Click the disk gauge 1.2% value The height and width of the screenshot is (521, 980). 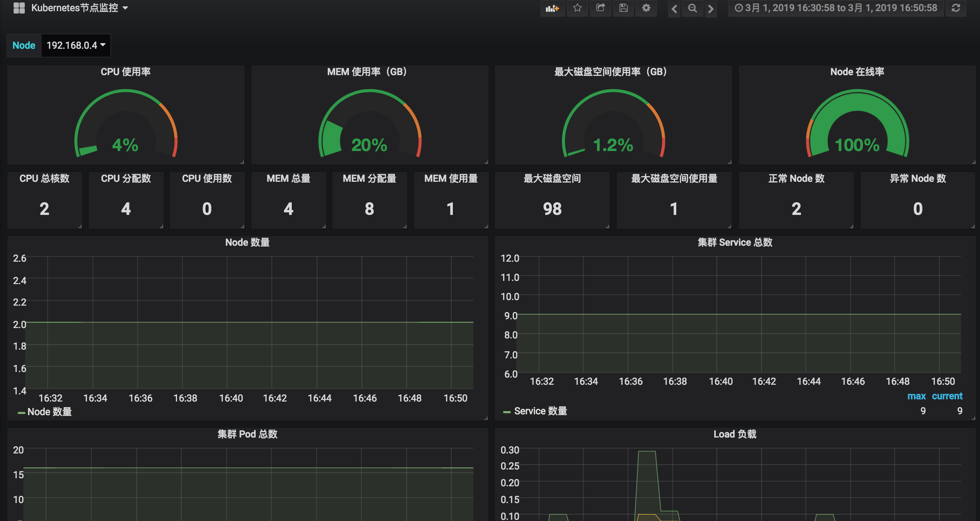tap(613, 145)
